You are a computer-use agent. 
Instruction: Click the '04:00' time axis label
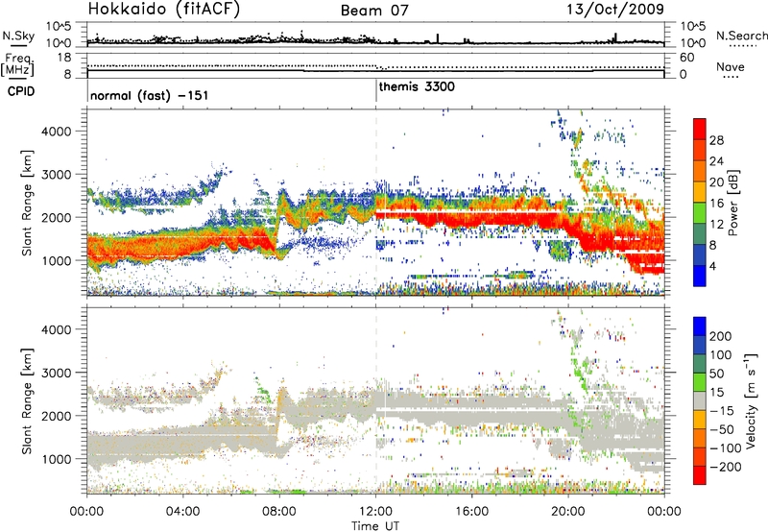click(x=183, y=512)
